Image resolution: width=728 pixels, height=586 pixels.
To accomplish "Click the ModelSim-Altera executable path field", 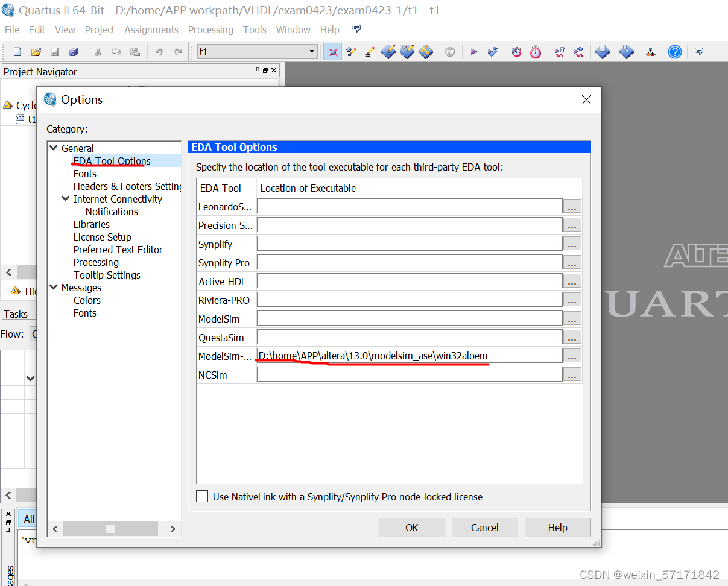I will (410, 356).
